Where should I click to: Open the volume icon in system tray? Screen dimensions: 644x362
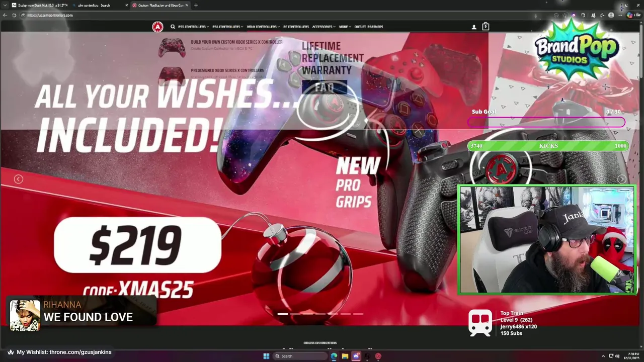coord(617,356)
